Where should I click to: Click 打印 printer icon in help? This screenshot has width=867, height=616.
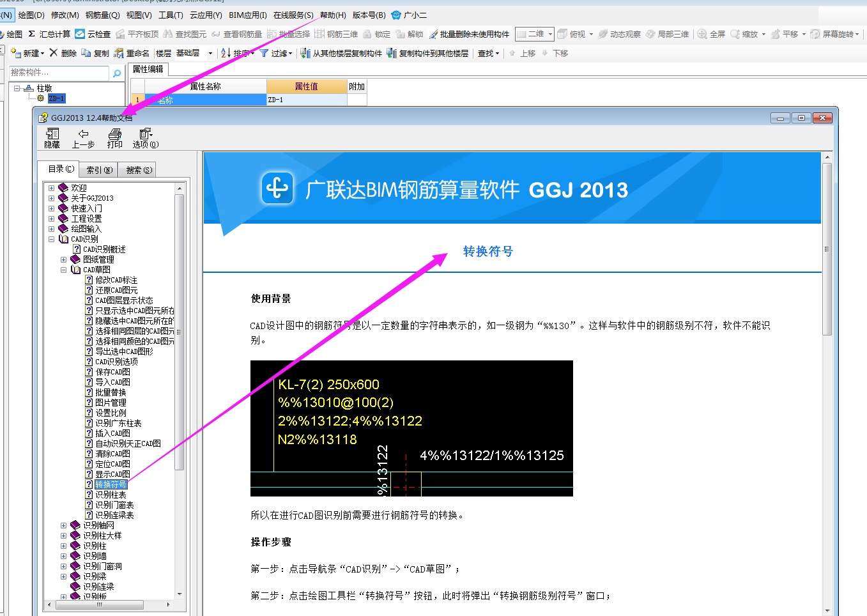tap(115, 134)
